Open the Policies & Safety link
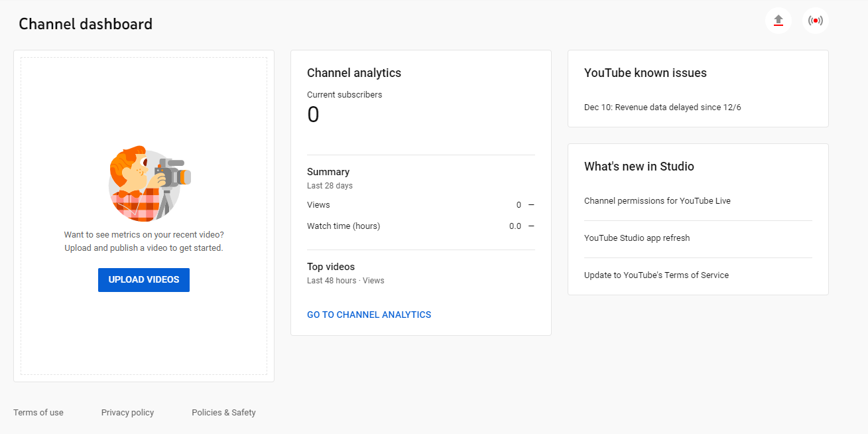Viewport: 868px width, 434px height. (x=223, y=412)
